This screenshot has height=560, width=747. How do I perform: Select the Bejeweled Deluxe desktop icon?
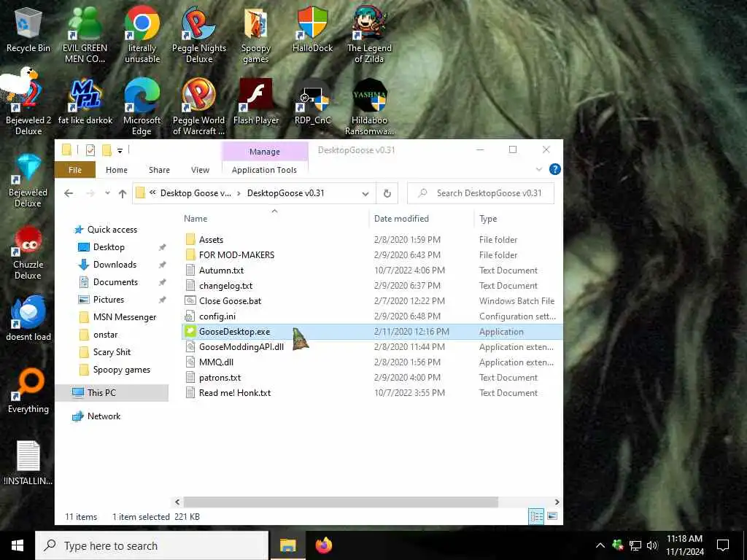(x=28, y=180)
